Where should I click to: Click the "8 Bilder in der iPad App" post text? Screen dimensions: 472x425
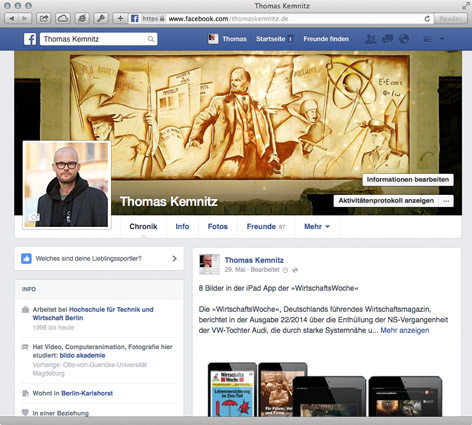(279, 288)
